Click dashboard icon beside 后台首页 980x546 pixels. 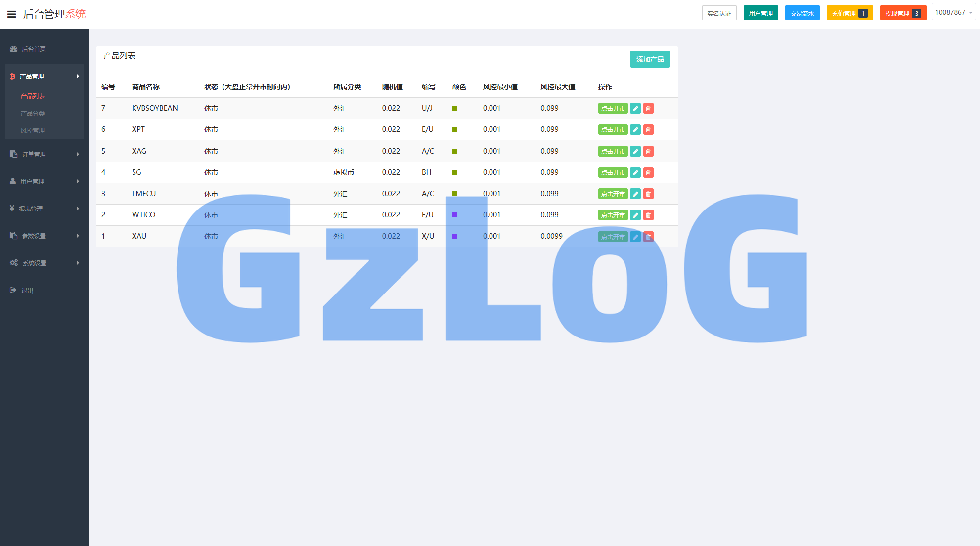(x=14, y=49)
